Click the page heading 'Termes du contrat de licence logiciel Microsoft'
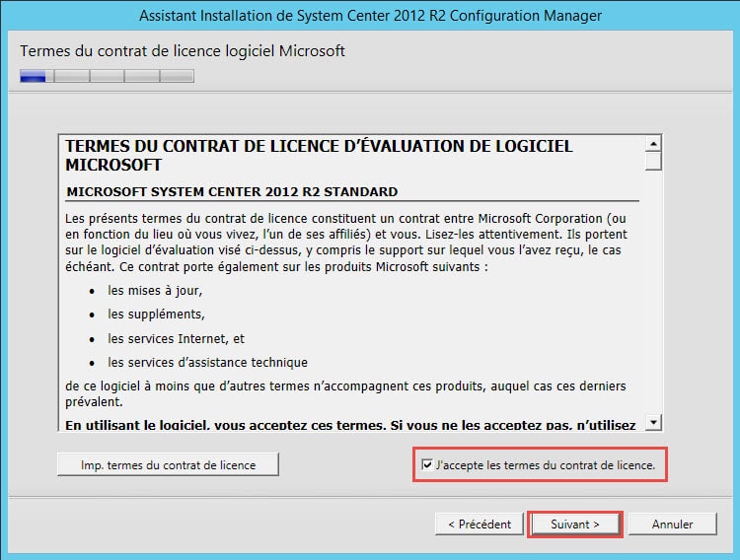The width and height of the screenshot is (740, 560). pyautogui.click(x=183, y=51)
